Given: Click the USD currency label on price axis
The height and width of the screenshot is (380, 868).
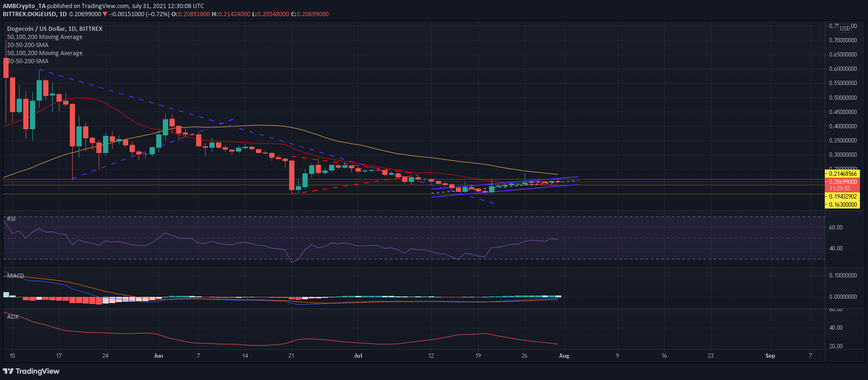Looking at the screenshot, I should point(845,28).
